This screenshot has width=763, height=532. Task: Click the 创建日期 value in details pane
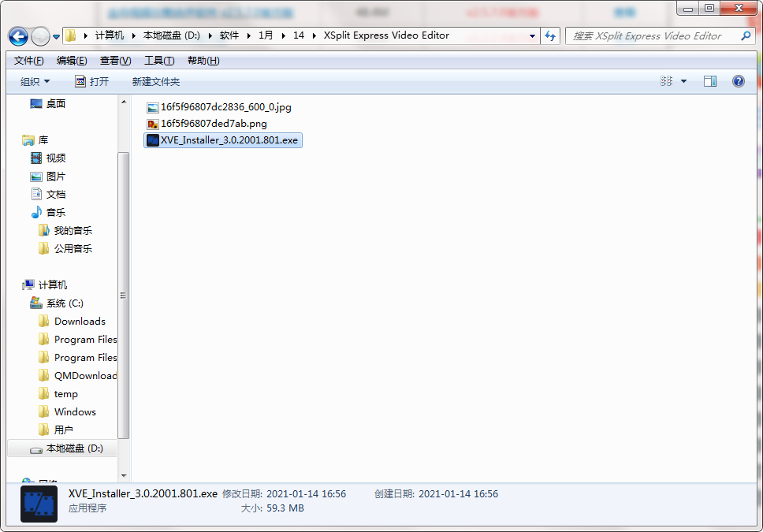pos(458,493)
